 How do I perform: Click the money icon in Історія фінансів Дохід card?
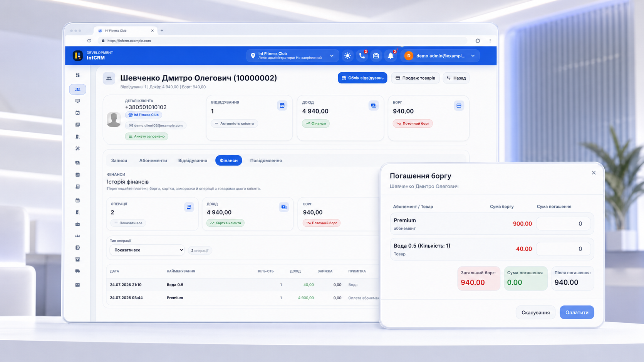click(284, 207)
